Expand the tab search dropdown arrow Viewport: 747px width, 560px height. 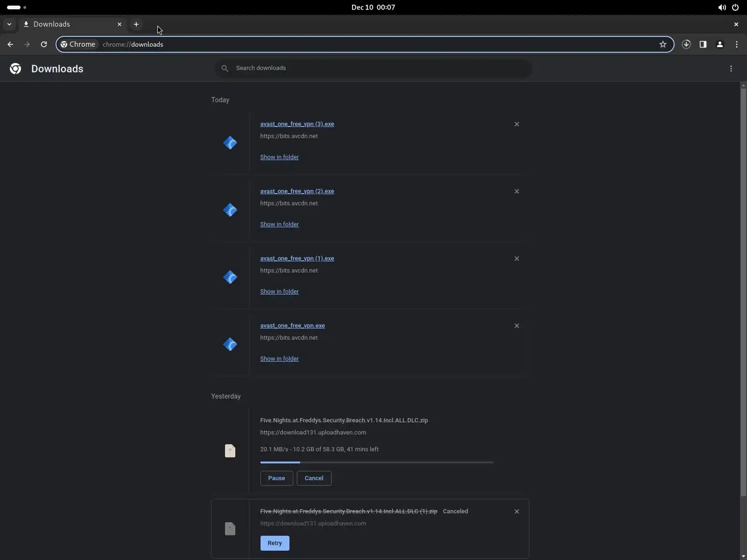point(9,24)
